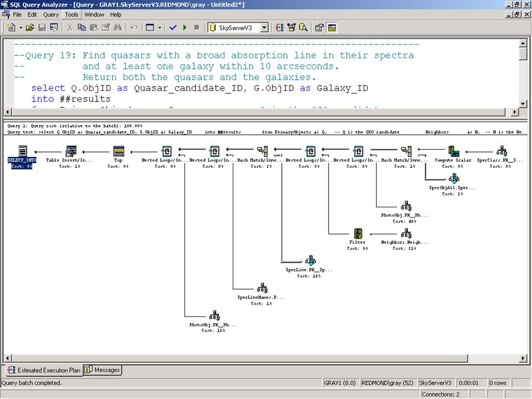Select the Hash Match node costing 2%
Viewport: 532px width, 399px height.
(x=262, y=157)
